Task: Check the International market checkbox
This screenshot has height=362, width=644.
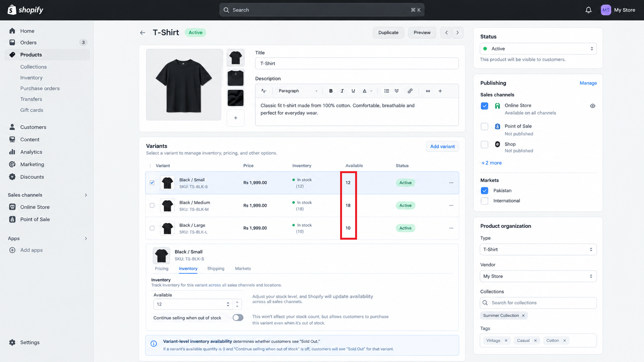Action: pyautogui.click(x=485, y=201)
